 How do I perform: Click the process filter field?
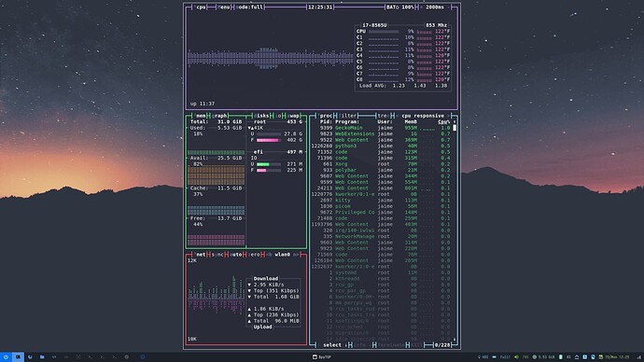348,116
